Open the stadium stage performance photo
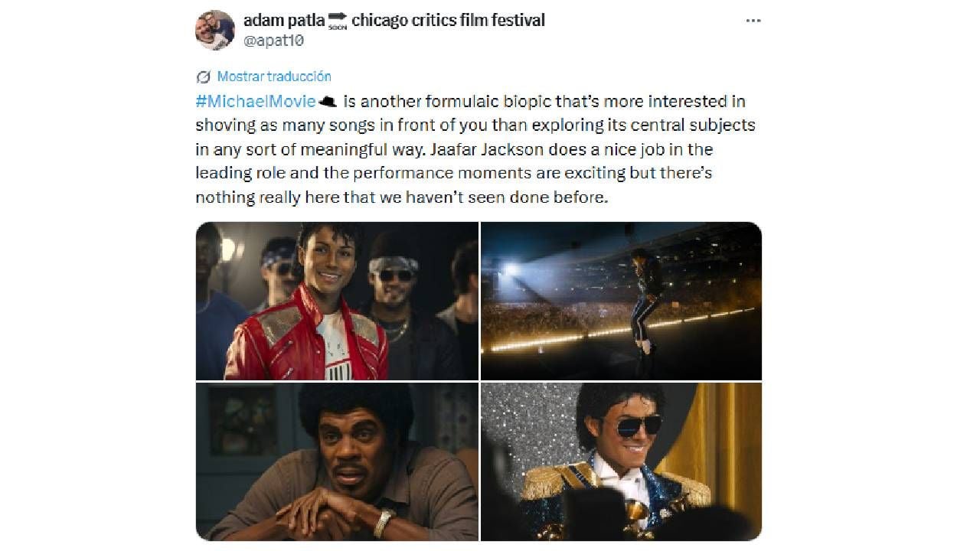980x551 pixels. pos(621,301)
